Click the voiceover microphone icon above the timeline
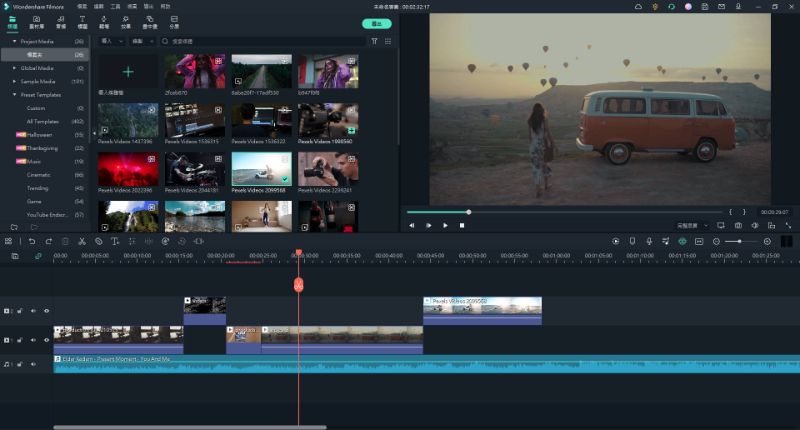This screenshot has width=800, height=430. [649, 241]
